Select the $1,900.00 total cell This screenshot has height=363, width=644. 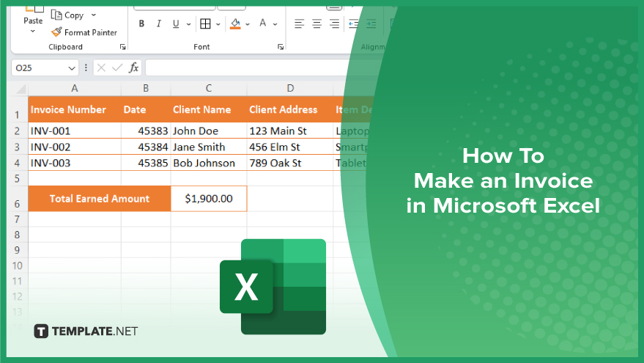pos(209,199)
